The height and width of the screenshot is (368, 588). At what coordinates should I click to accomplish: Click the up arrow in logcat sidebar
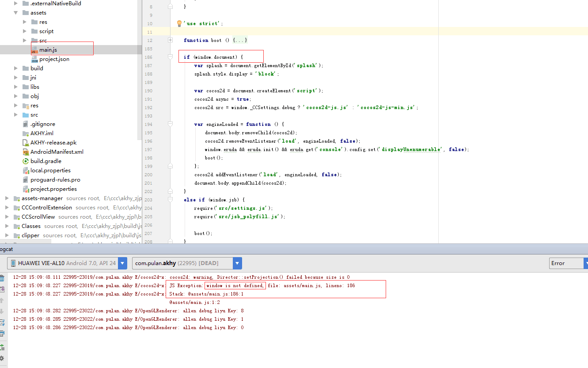(2, 300)
